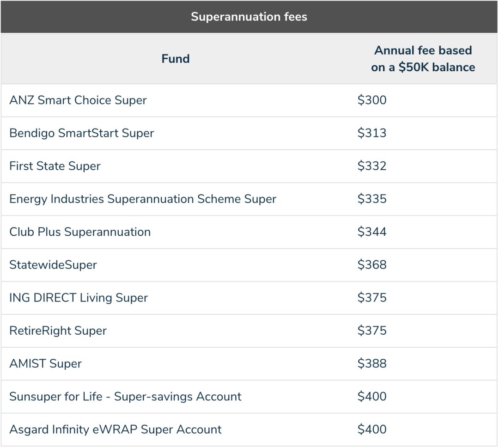This screenshot has width=499, height=448.
Task: Select Asgard Infinity eWRAP Super Account
Action: tap(116, 430)
